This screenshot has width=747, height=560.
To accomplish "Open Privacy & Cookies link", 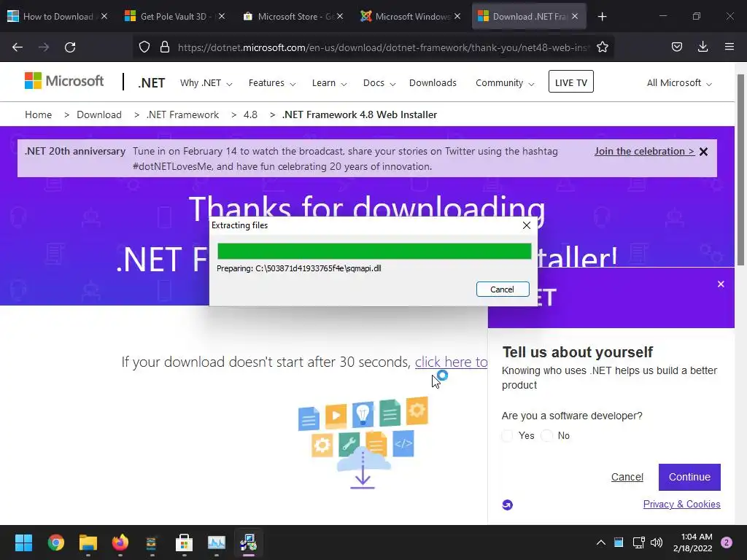I will (681, 505).
